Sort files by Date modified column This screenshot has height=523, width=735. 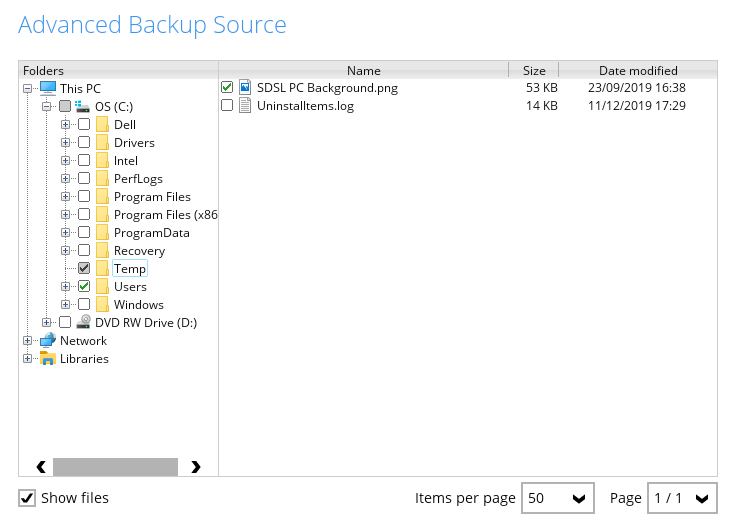coord(638,71)
